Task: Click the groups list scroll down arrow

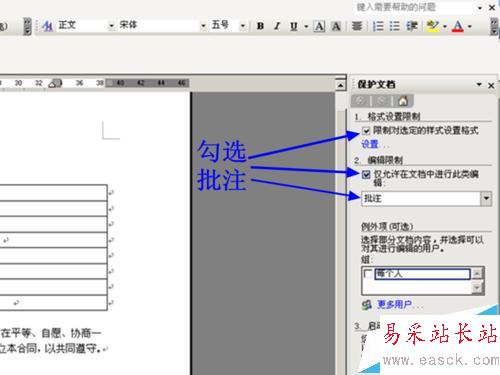Action: click(x=477, y=287)
